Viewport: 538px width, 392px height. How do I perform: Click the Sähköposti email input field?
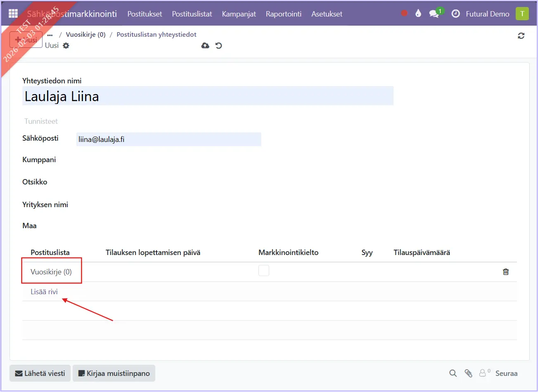168,139
